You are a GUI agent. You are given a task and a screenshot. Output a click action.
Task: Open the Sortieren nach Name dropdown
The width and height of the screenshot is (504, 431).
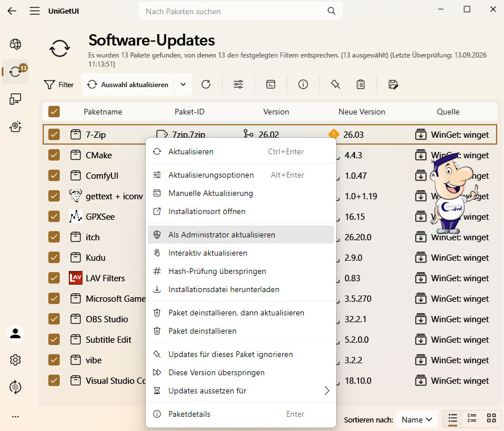pyautogui.click(x=416, y=420)
